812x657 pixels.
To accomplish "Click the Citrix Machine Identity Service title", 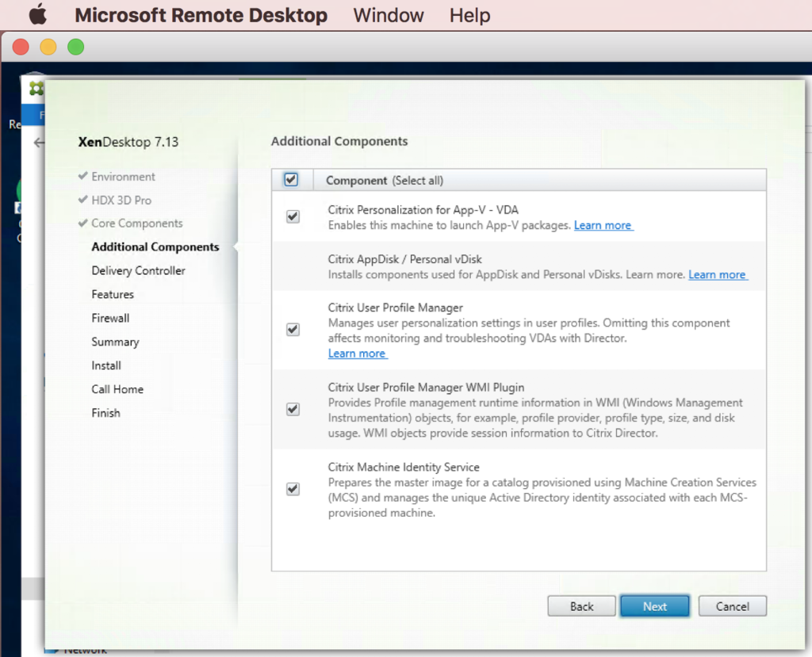I will 404,467.
